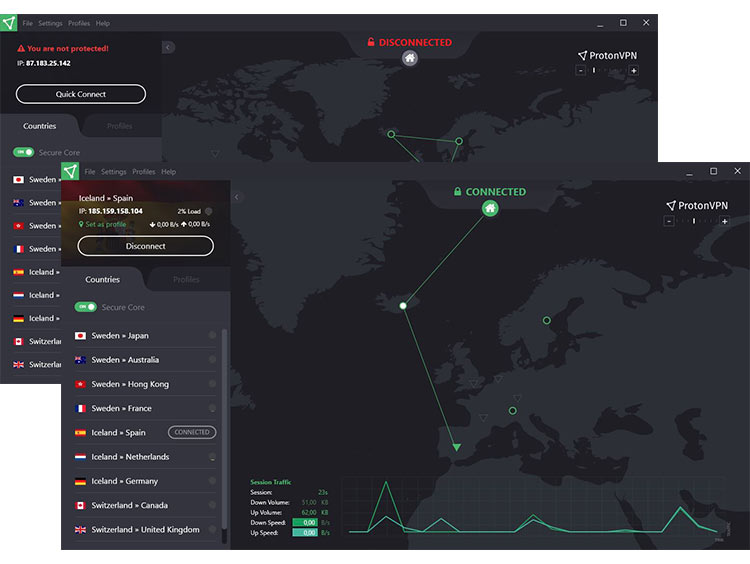Select Iceland » Netherlands server row

point(145,457)
